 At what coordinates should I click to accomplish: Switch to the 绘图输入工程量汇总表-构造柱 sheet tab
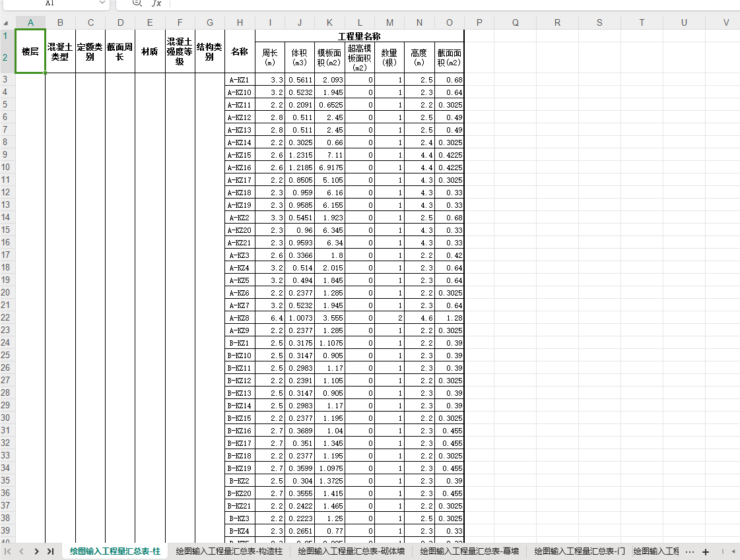[x=229, y=551]
